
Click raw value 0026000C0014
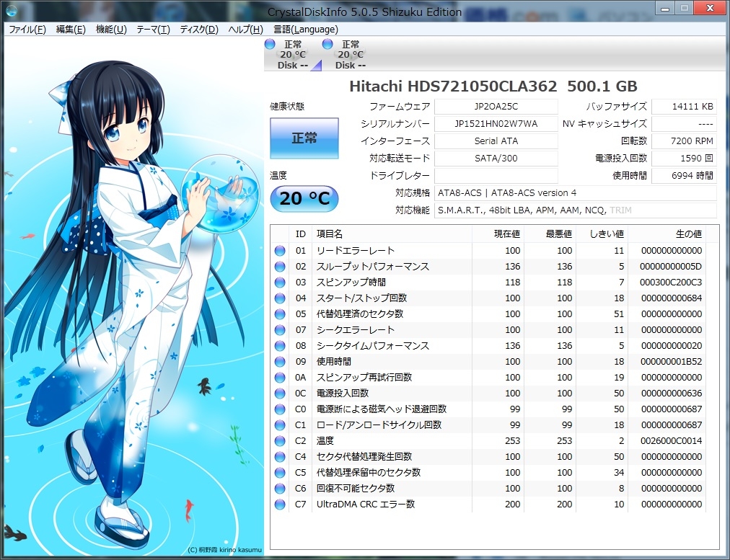[x=670, y=440]
